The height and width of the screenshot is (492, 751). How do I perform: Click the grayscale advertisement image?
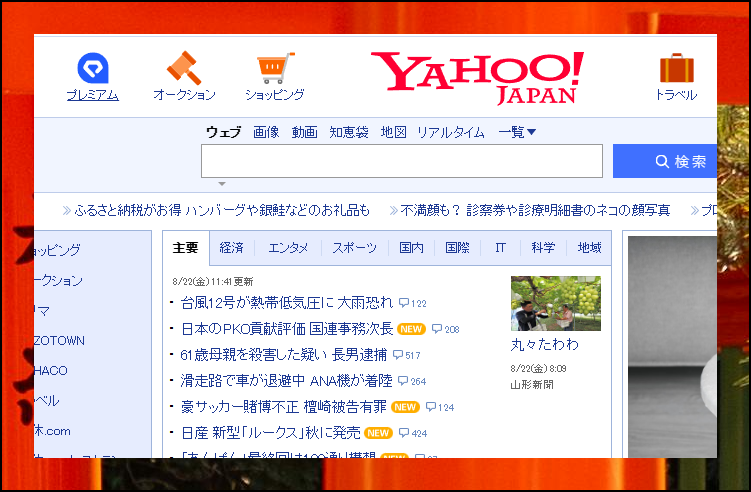[672, 346]
